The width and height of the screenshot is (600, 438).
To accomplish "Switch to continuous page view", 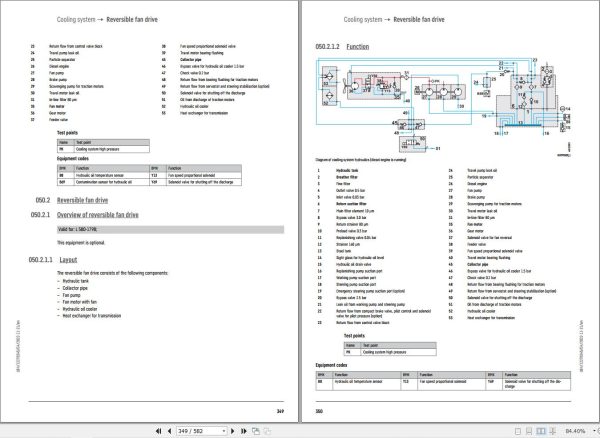I will tap(529, 431).
